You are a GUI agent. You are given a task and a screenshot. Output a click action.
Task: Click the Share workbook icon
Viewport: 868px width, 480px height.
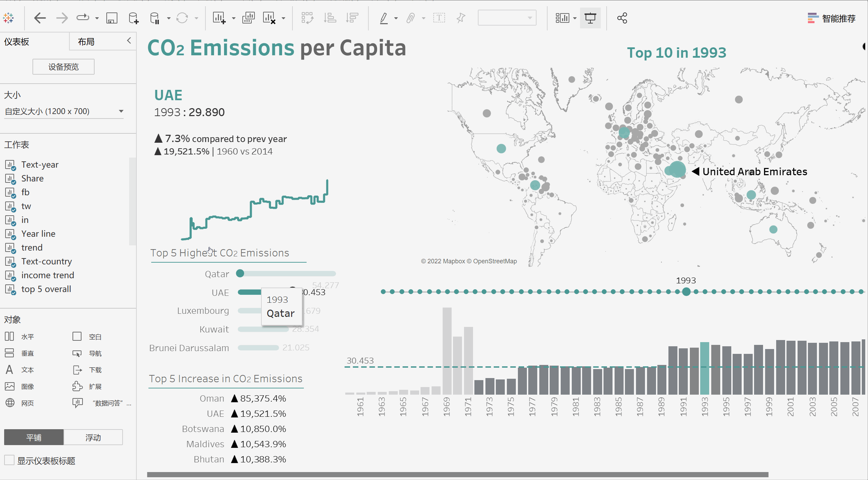[622, 18]
